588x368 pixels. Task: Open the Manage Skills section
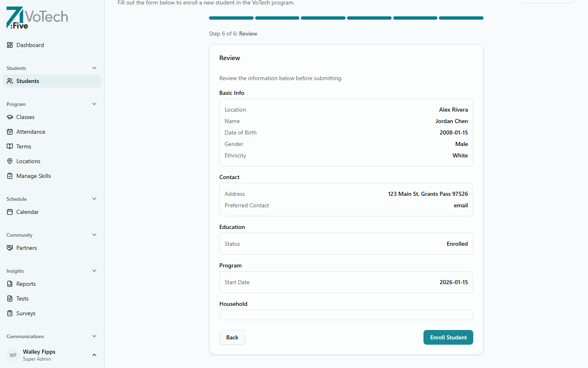coord(33,176)
